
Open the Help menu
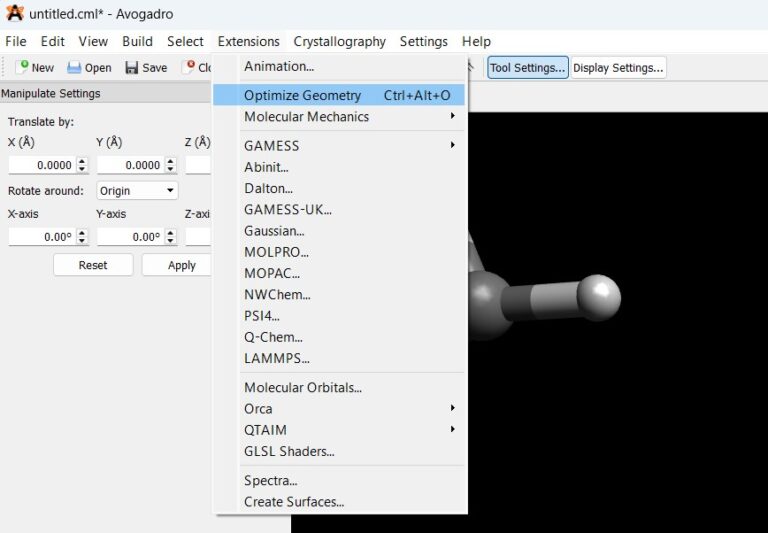click(x=476, y=42)
